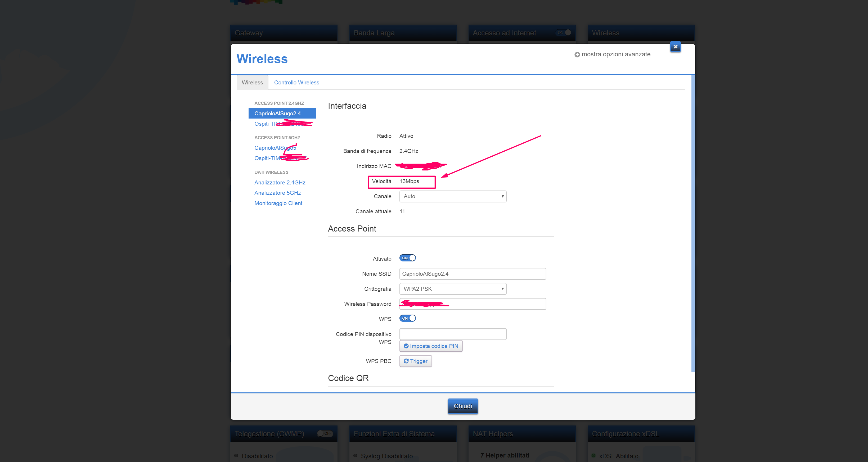Viewport: 868px width, 462px height.
Task: Open the Gateway card in background
Action: click(x=284, y=33)
